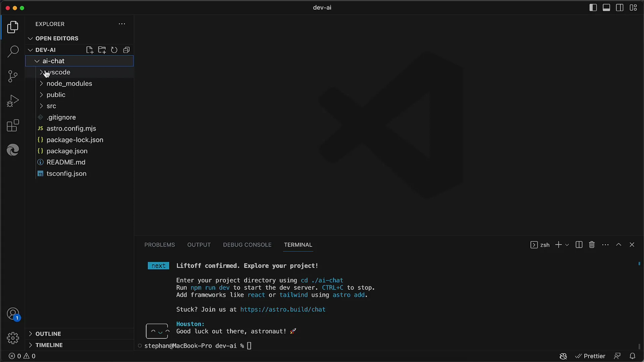
Task: Expand the .vscode folder
Action: (80, 72)
